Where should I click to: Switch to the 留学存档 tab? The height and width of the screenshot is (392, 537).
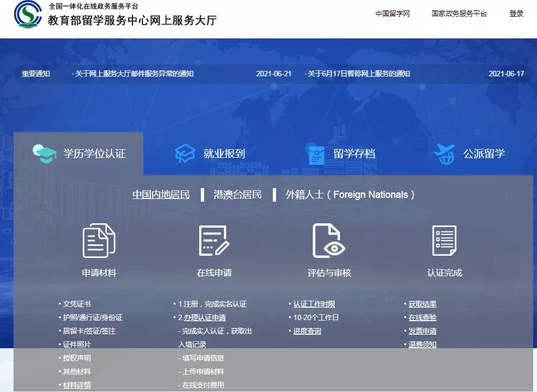354,154
